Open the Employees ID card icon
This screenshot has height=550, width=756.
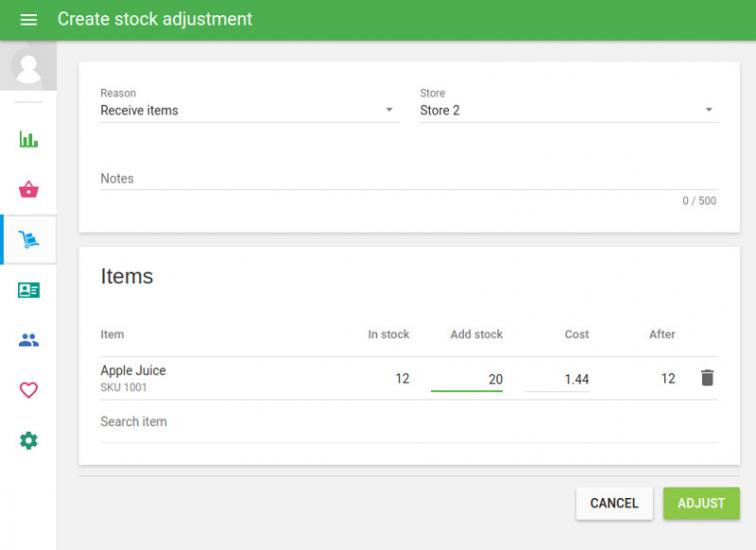[x=28, y=290]
